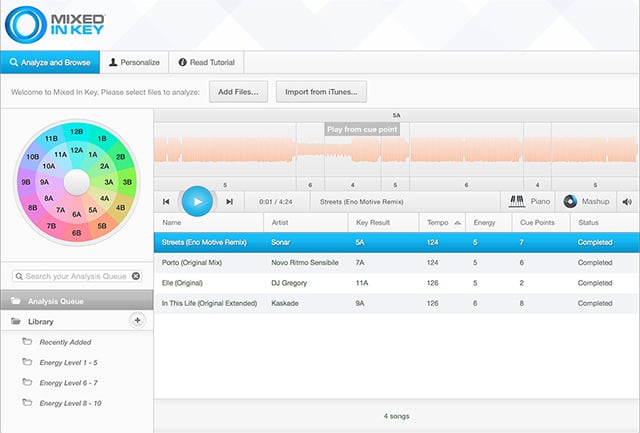Screen dimensions: 640x433
Task: Open the Piano keyboard tool
Action: 529,201
